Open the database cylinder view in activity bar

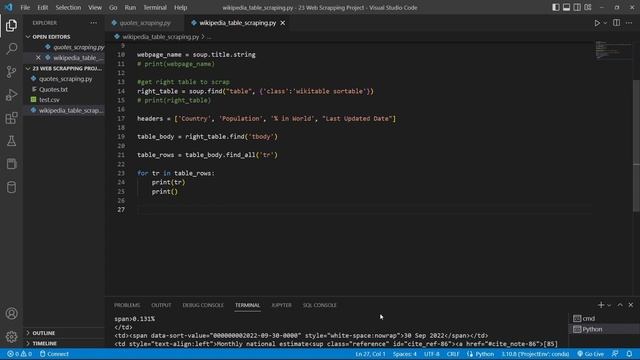pos(11,187)
